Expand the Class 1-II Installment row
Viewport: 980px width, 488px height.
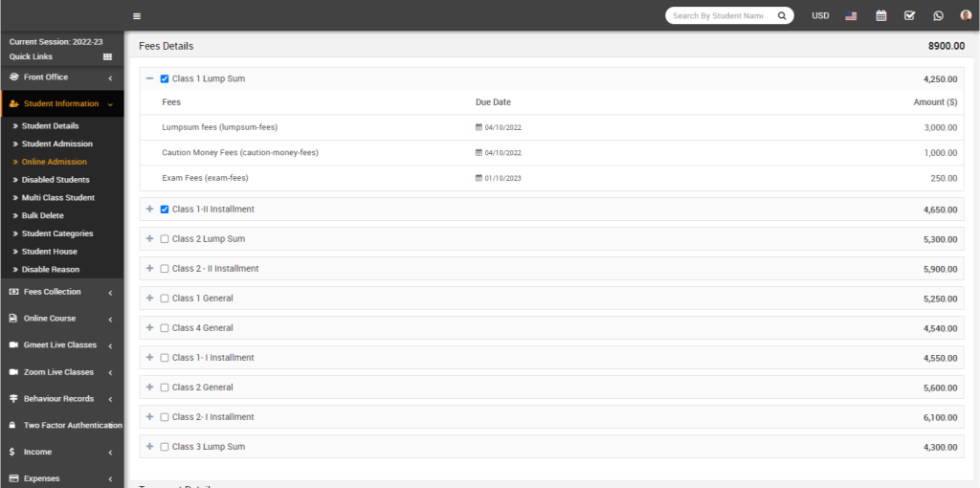coord(149,210)
